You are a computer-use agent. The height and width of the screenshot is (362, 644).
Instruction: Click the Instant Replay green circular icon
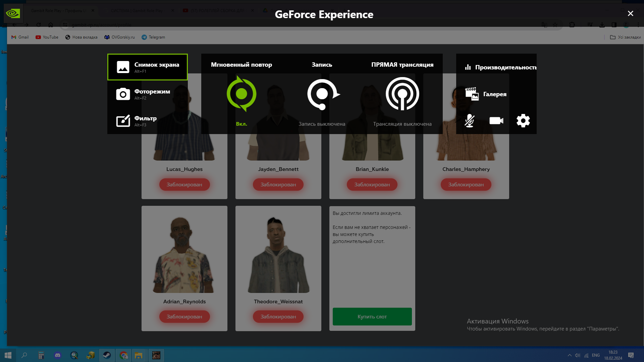point(241,94)
